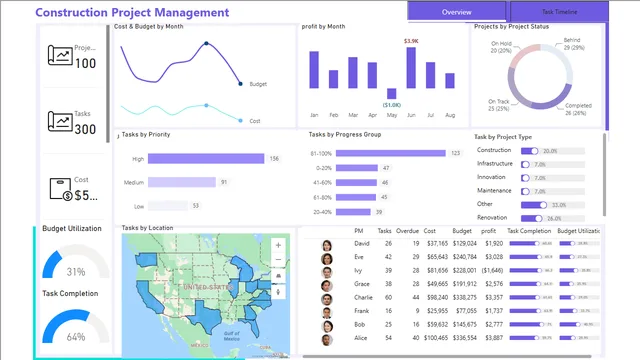The width and height of the screenshot is (640, 360).
Task: Click Alice's cost value $100,465
Action: pyautogui.click(x=436, y=338)
